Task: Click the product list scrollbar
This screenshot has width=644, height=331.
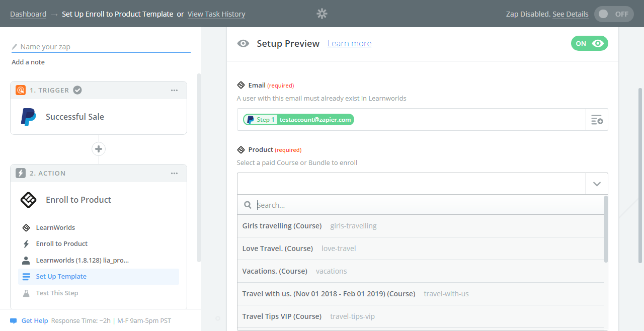Action: click(x=606, y=229)
